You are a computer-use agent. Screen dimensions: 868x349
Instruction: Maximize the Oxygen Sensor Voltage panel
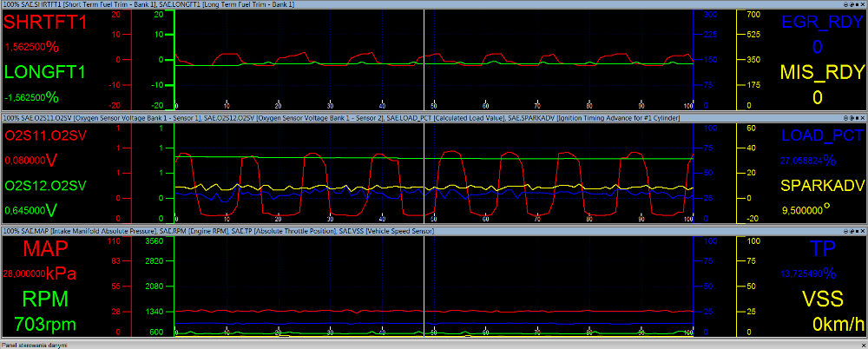click(x=857, y=119)
